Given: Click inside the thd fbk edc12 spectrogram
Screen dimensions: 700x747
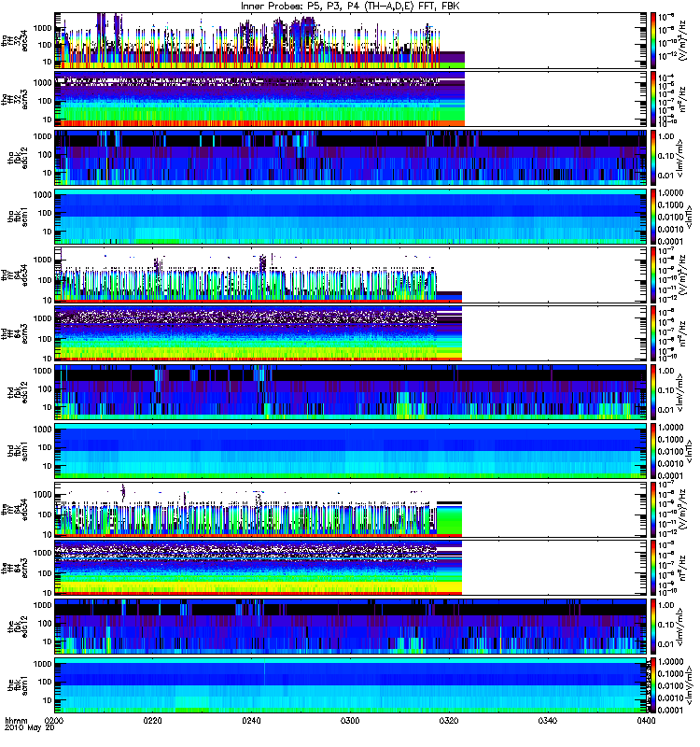Looking at the screenshot, I should (x=351, y=391).
